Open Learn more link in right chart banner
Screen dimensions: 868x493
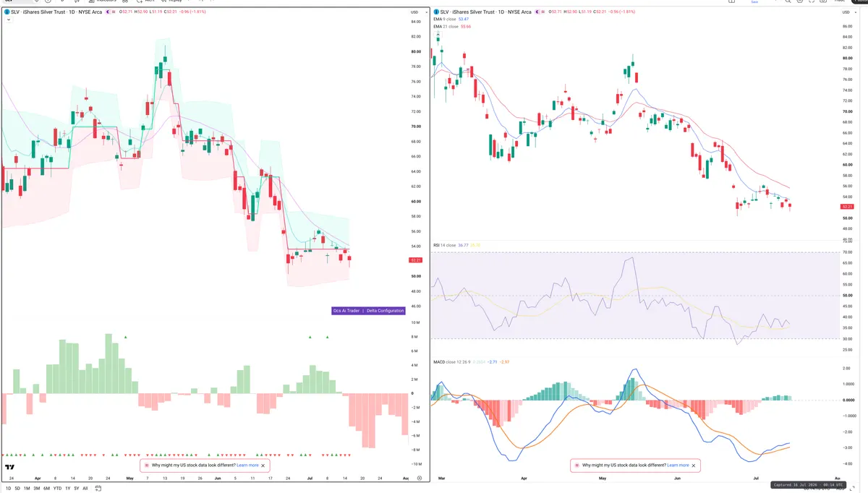678,466
